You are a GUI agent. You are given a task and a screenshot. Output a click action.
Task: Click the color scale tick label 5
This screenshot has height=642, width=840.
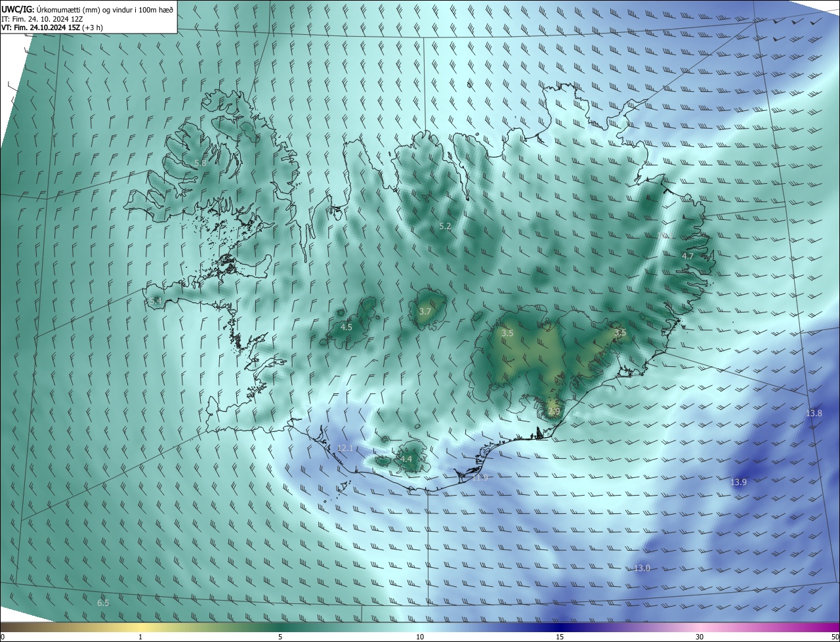click(280, 637)
